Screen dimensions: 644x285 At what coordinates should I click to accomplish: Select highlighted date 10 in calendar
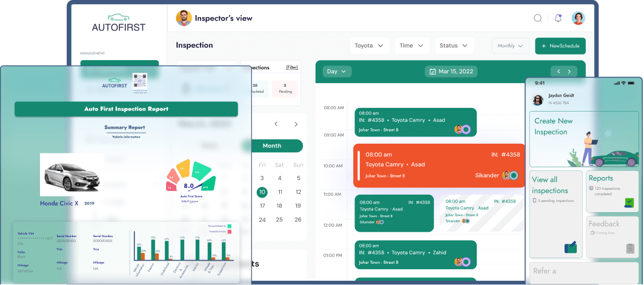[262, 192]
